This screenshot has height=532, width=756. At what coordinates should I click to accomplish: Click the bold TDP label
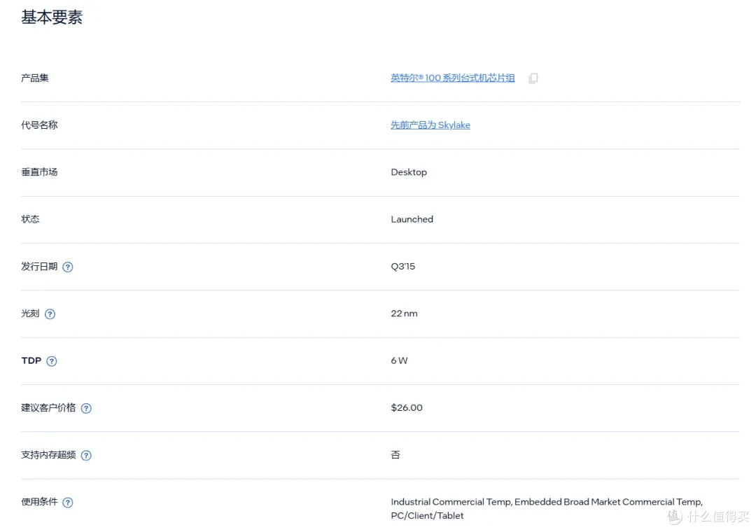point(31,360)
